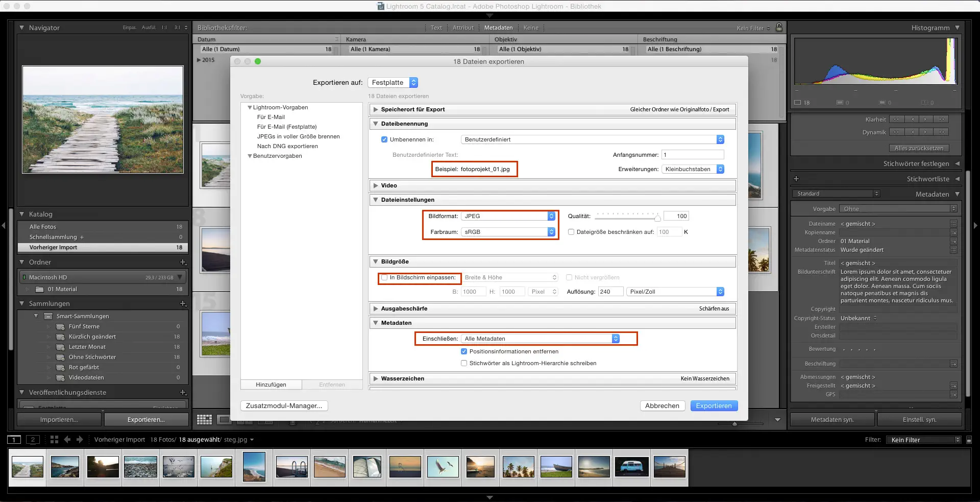Open the Zusatzmodul-Manager
This screenshot has height=502, width=980.
[x=283, y=405]
